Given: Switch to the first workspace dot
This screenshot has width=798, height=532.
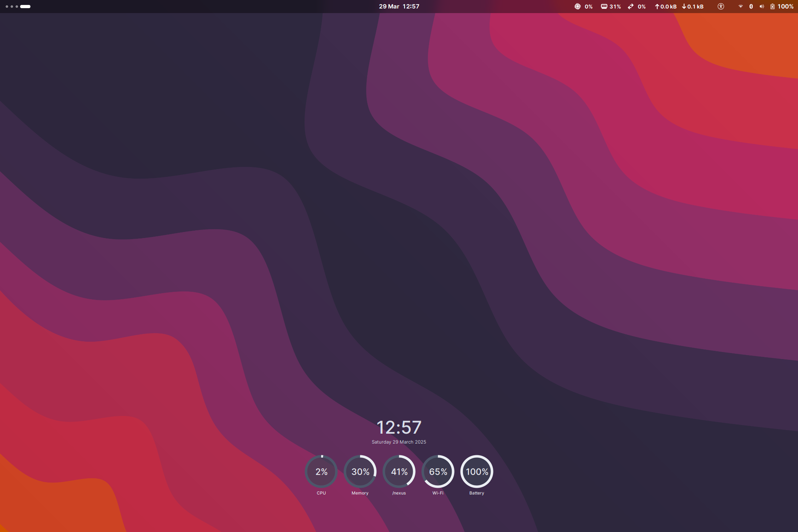Looking at the screenshot, I should (x=7, y=6).
